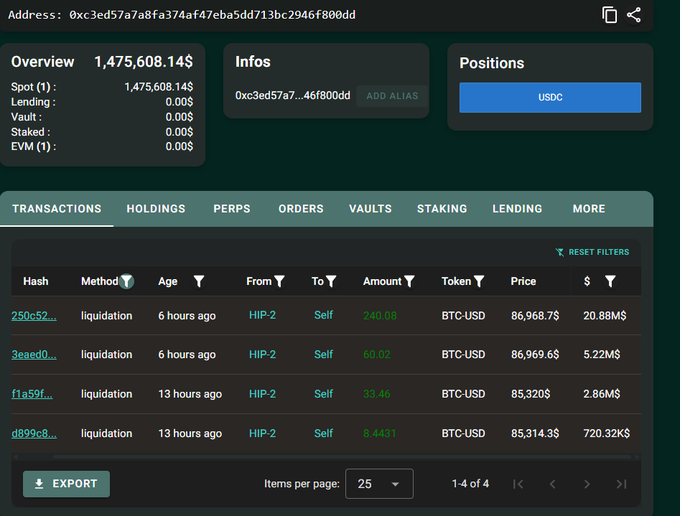This screenshot has height=516, width=680.
Task: Go to the last page of results
Action: point(621,484)
